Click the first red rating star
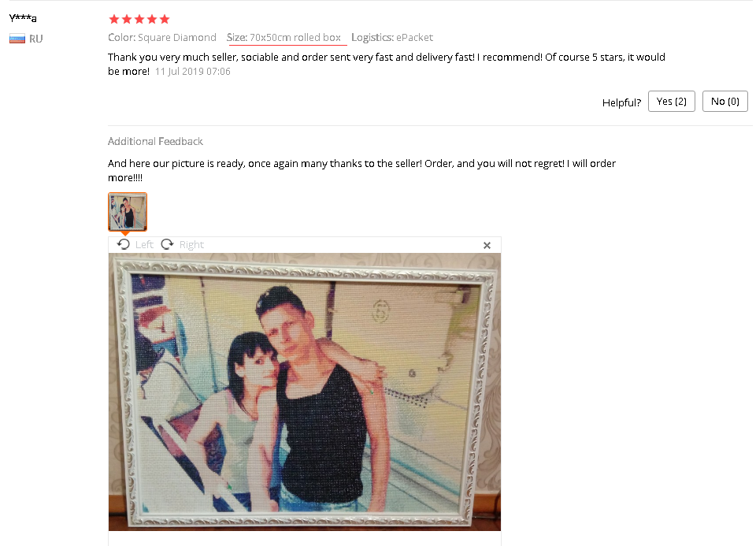 113,19
